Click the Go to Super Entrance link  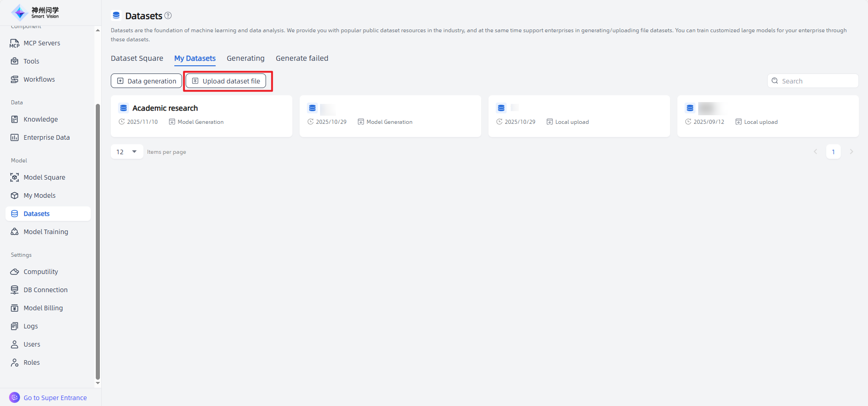coord(55,398)
